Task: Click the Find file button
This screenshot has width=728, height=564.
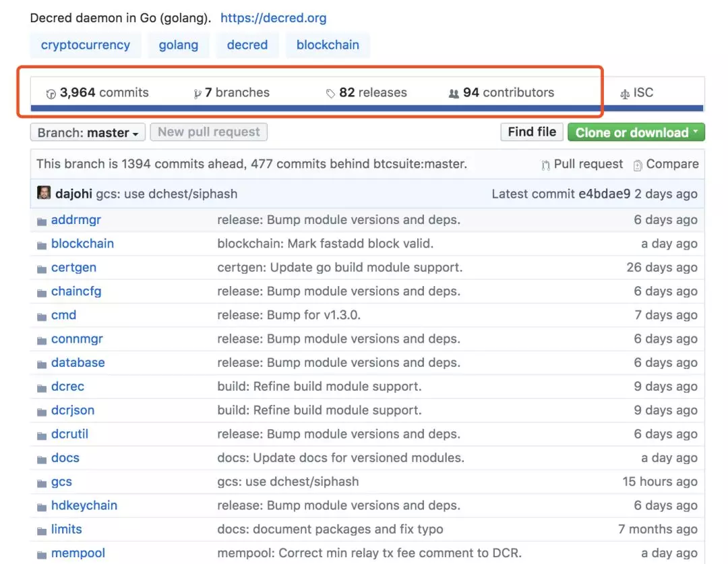Action: (532, 132)
